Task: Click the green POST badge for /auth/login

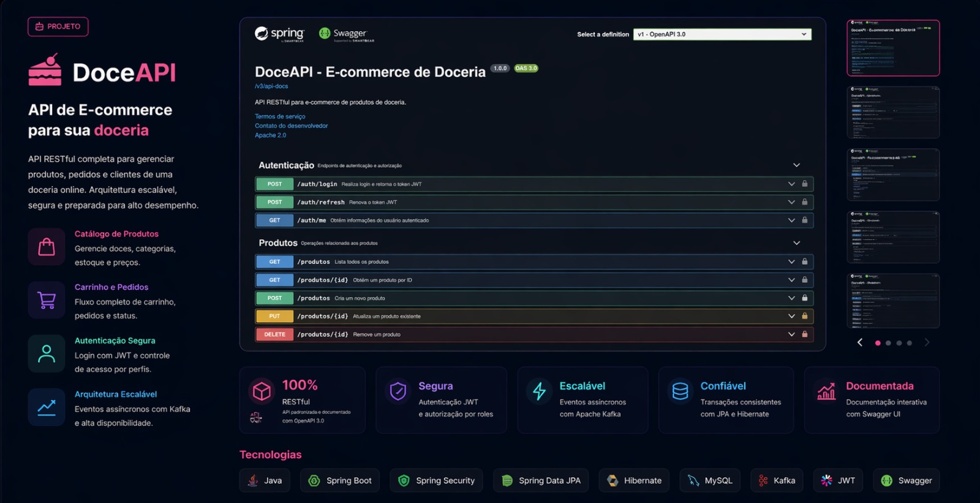Action: pyautogui.click(x=274, y=184)
